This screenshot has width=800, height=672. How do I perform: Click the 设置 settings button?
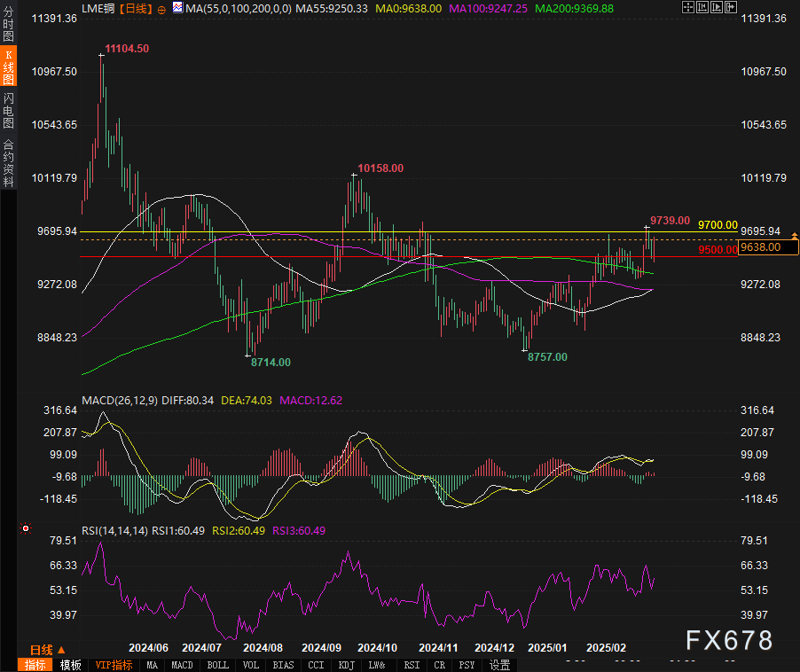point(499,664)
